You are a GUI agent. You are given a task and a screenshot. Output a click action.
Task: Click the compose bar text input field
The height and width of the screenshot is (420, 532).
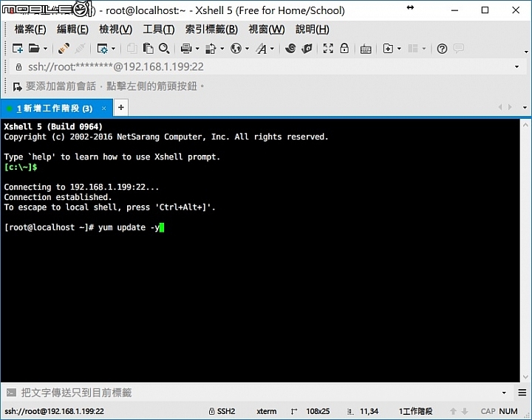[258, 393]
